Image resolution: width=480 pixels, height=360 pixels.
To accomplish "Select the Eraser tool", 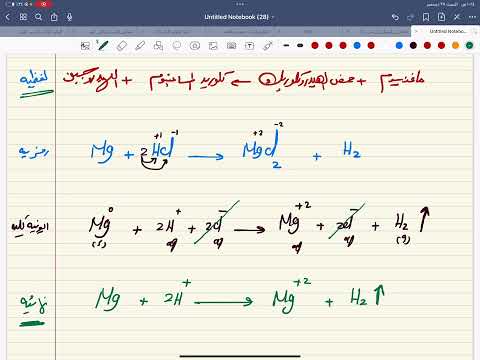I will pyautogui.click(x=122, y=46).
